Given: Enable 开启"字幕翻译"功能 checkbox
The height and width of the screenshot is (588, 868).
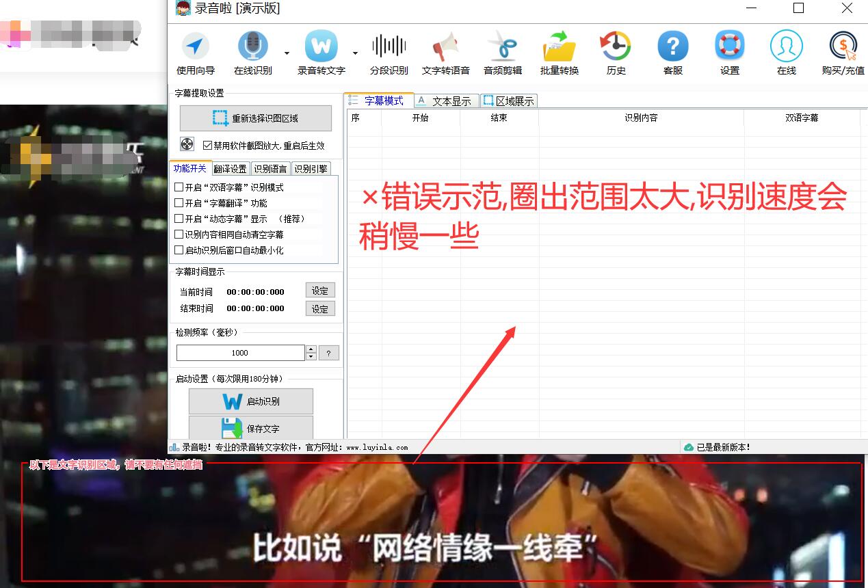Looking at the screenshot, I should 179,202.
